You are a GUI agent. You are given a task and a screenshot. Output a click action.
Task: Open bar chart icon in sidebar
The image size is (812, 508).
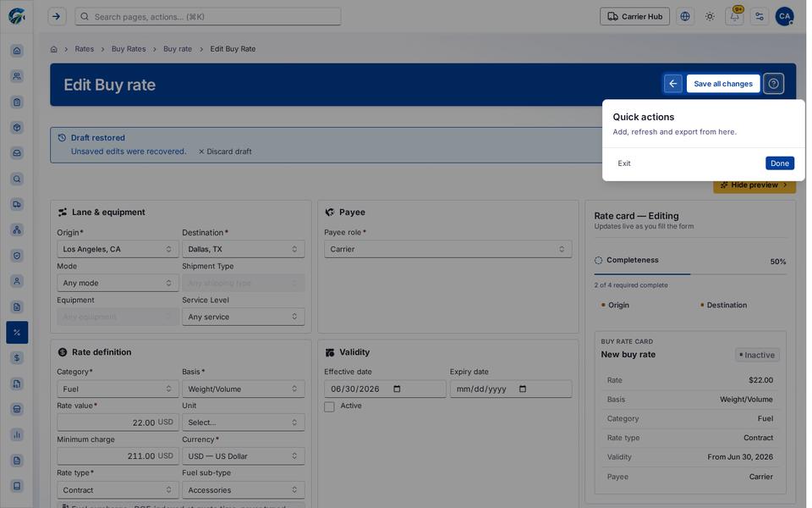(x=17, y=435)
